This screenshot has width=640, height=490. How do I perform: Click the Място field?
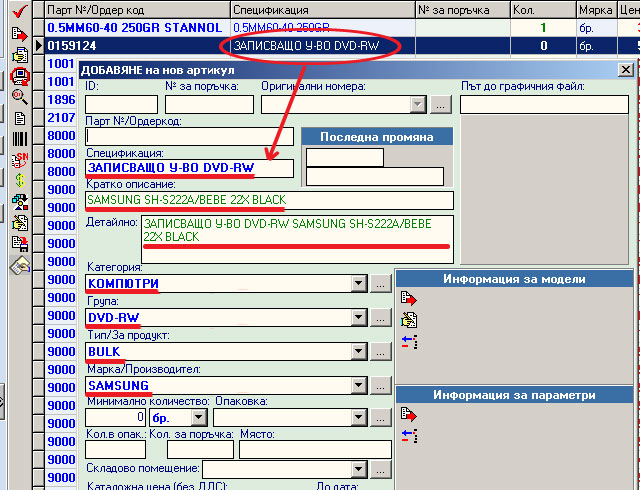pos(315,450)
